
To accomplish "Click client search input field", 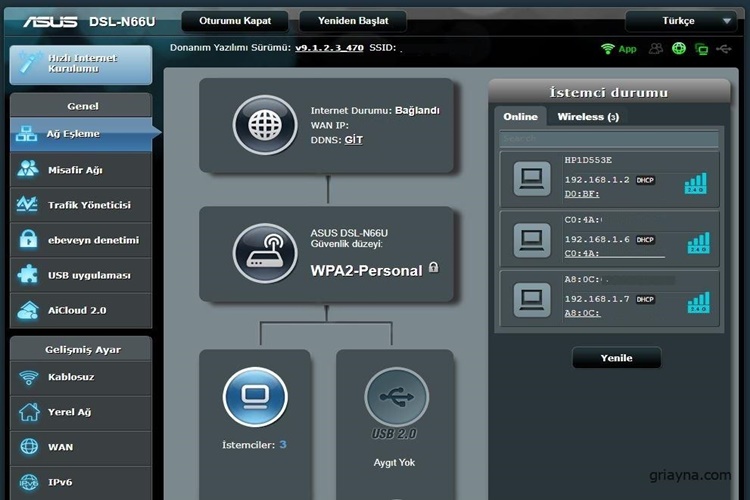I will pos(609,139).
